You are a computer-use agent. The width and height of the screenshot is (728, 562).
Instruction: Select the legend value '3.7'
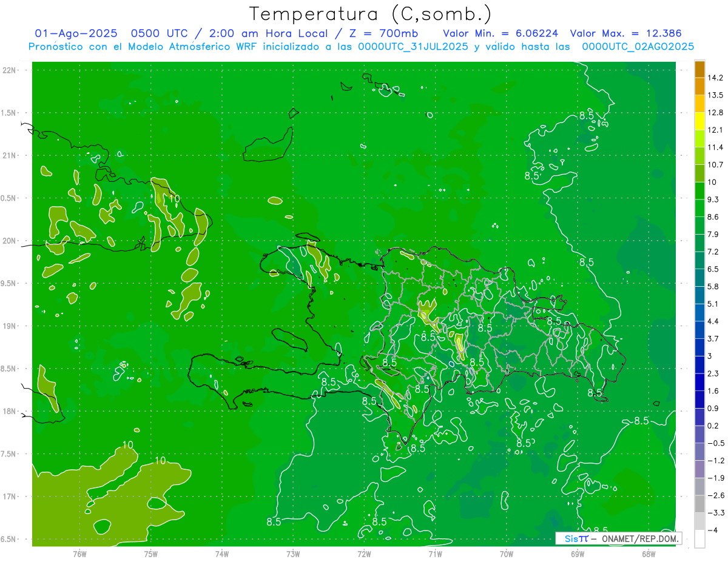(713, 339)
